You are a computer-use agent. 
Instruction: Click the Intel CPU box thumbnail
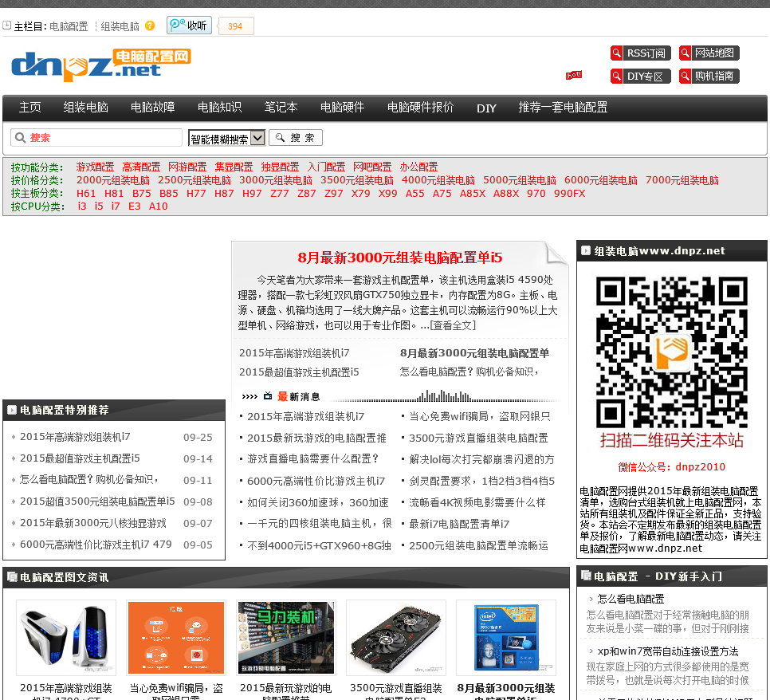pos(506,638)
